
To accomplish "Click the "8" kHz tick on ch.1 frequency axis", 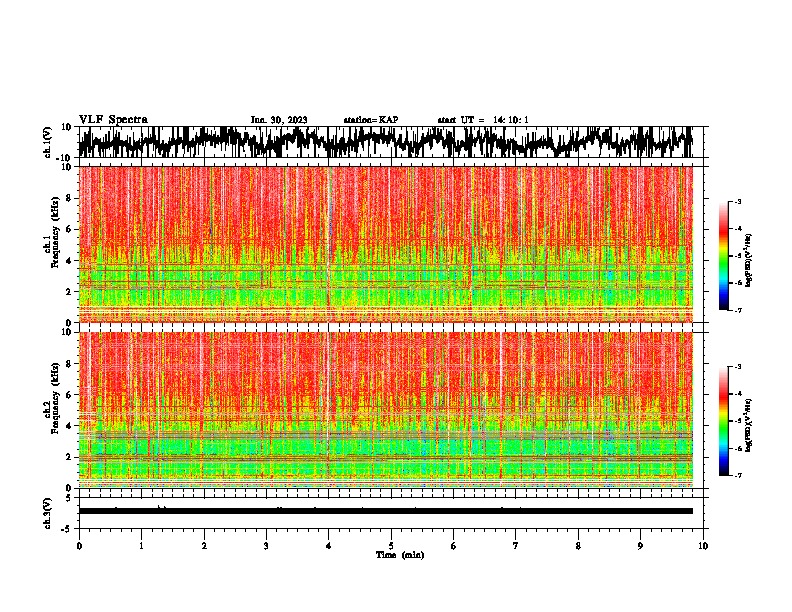I will coord(69,198).
